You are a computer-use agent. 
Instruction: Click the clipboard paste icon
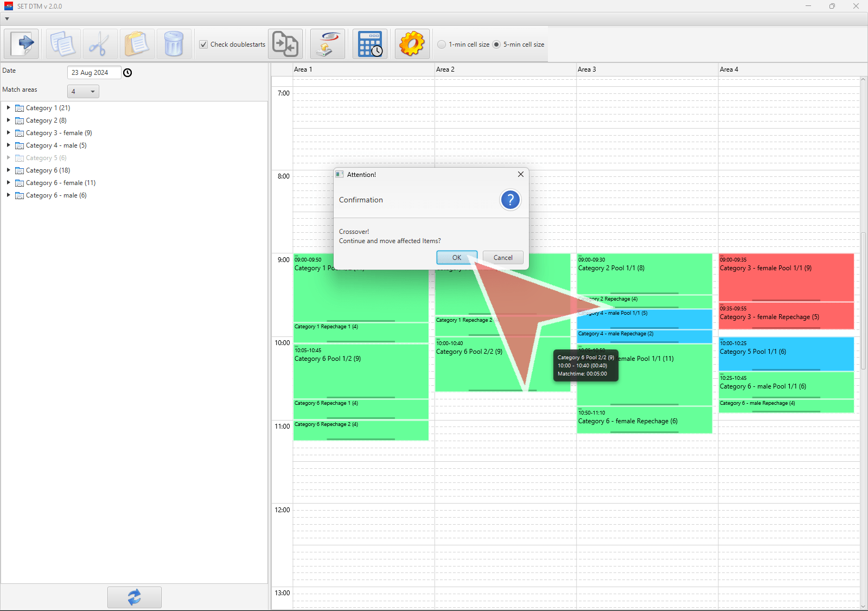pyautogui.click(x=137, y=44)
